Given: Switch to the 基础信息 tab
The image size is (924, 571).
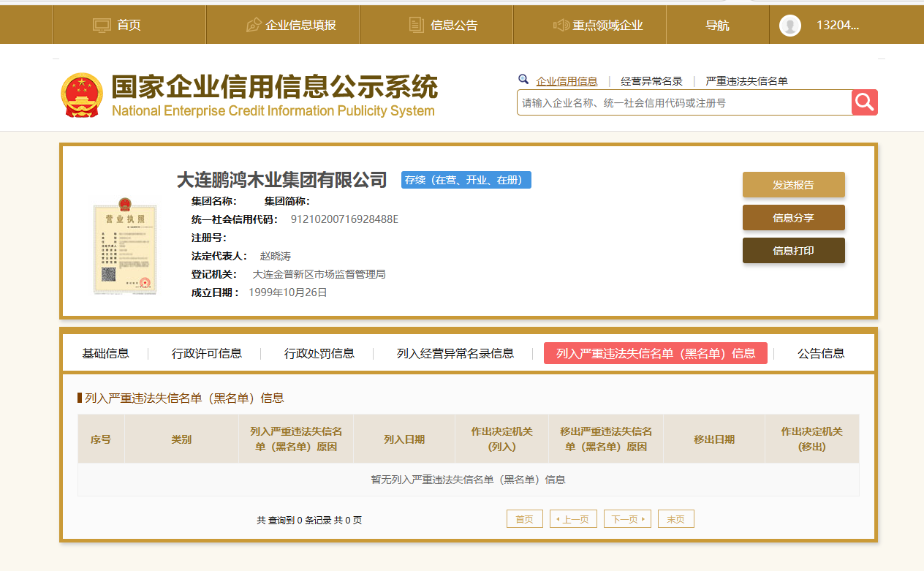Looking at the screenshot, I should pos(105,354).
